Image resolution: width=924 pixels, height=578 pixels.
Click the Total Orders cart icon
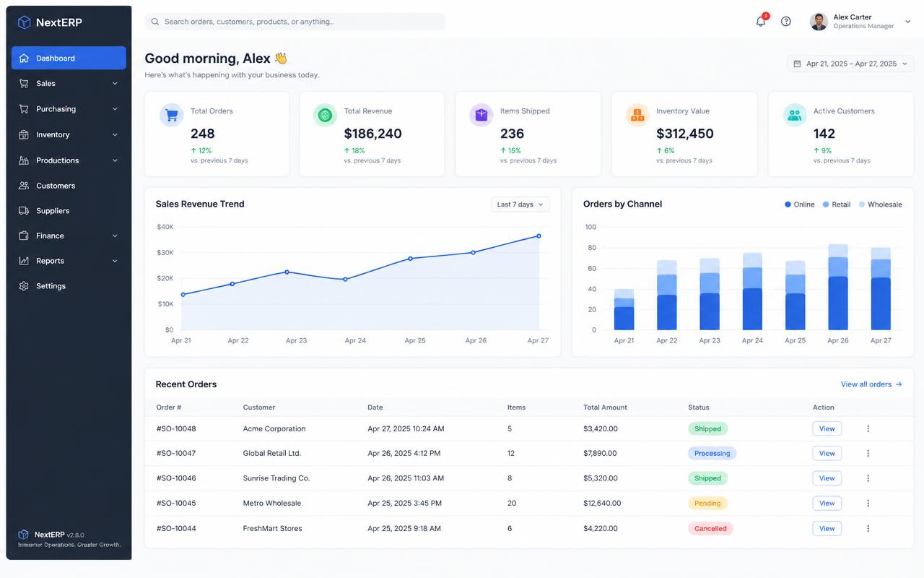click(172, 115)
